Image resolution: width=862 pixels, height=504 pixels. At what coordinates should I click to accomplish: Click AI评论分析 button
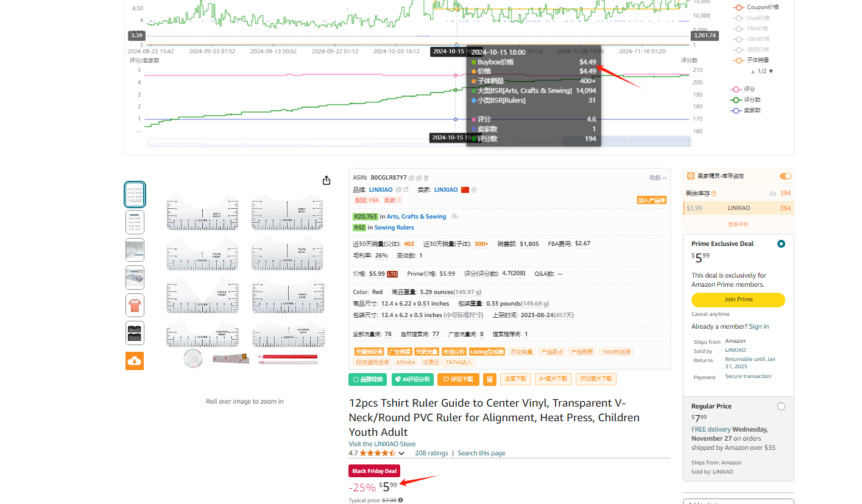412,379
